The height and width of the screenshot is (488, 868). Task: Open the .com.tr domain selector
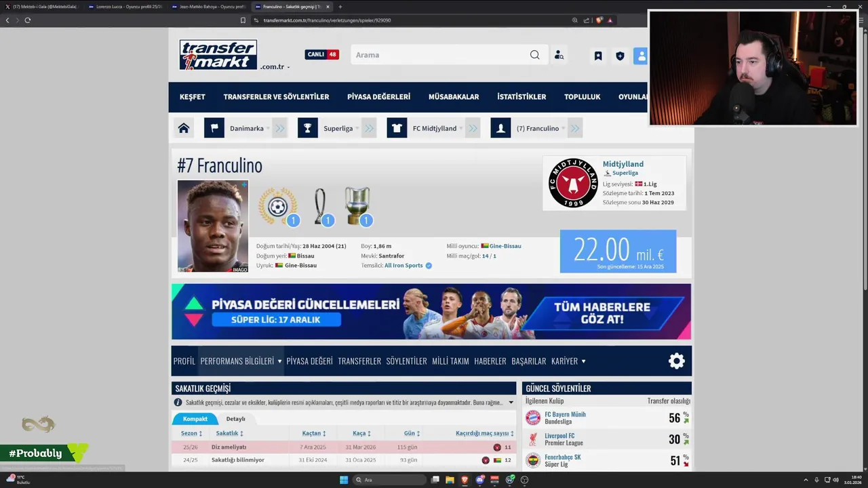pos(275,66)
